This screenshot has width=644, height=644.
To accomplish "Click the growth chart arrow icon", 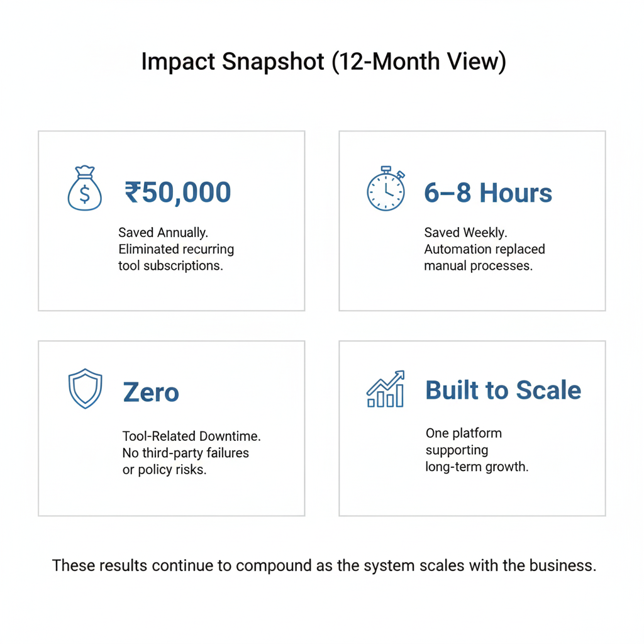I will pyautogui.click(x=386, y=389).
